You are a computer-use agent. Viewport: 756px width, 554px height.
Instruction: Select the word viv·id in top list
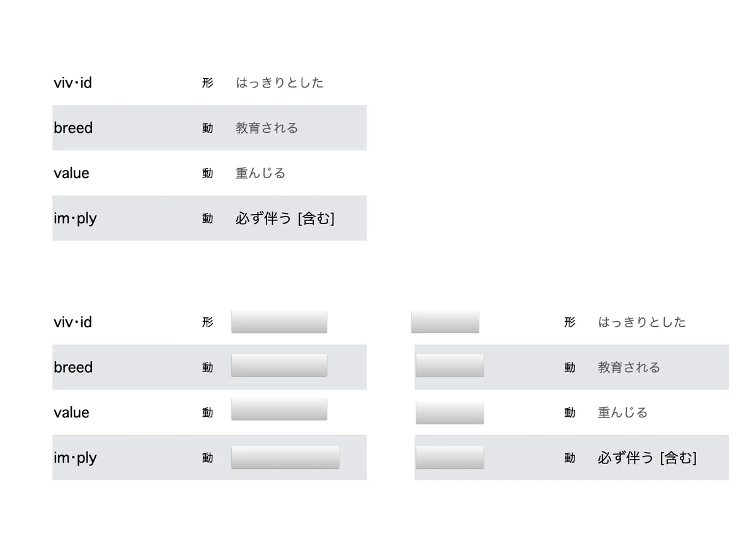(x=73, y=82)
